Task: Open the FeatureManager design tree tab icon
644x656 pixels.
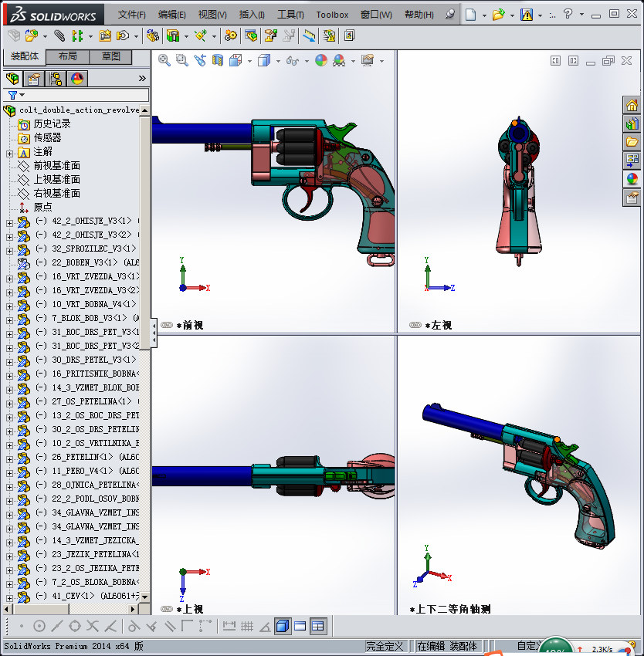Action: pos(12,78)
